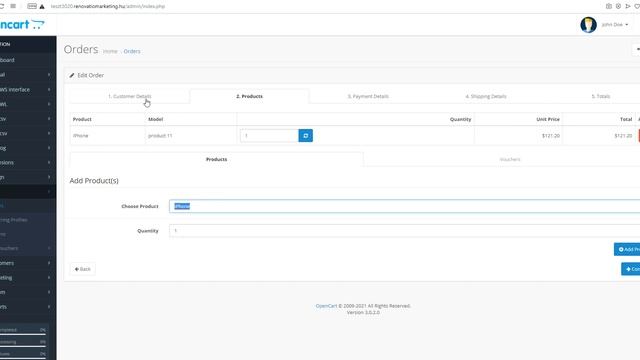Open the 4. Shipping Details tab
Image resolution: width=640 pixels, height=360 pixels.
point(486,96)
